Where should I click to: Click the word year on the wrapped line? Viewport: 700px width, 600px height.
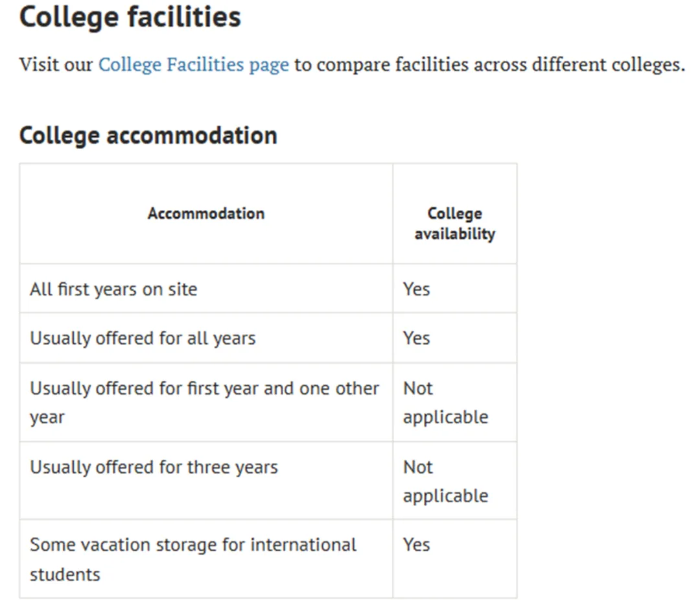pos(47,418)
